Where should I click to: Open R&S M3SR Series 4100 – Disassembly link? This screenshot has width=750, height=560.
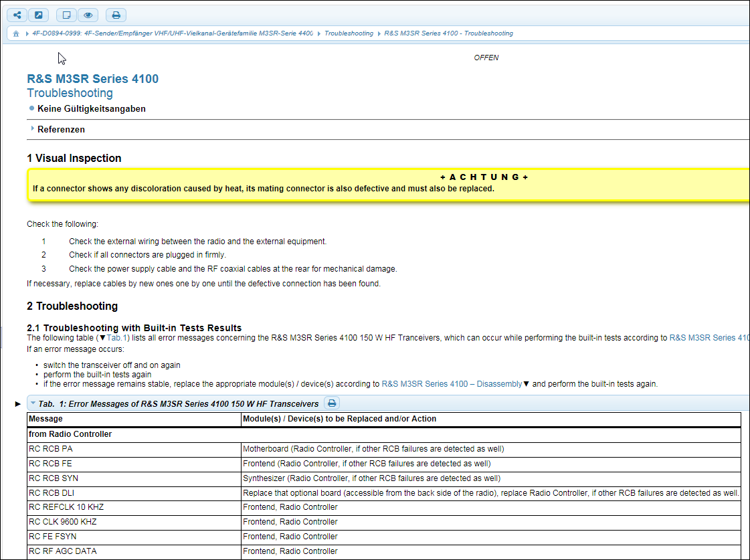pyautogui.click(x=452, y=384)
